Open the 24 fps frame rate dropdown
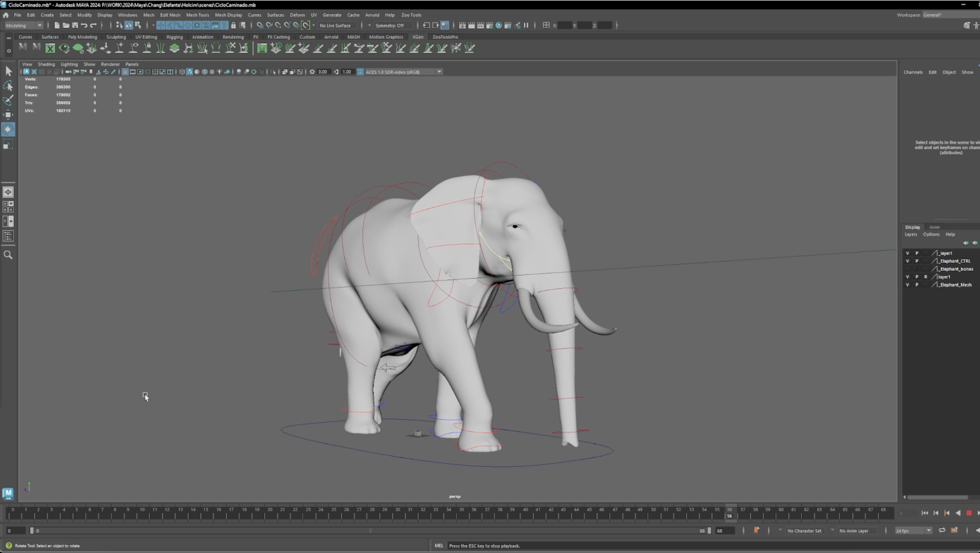 pyautogui.click(x=928, y=531)
